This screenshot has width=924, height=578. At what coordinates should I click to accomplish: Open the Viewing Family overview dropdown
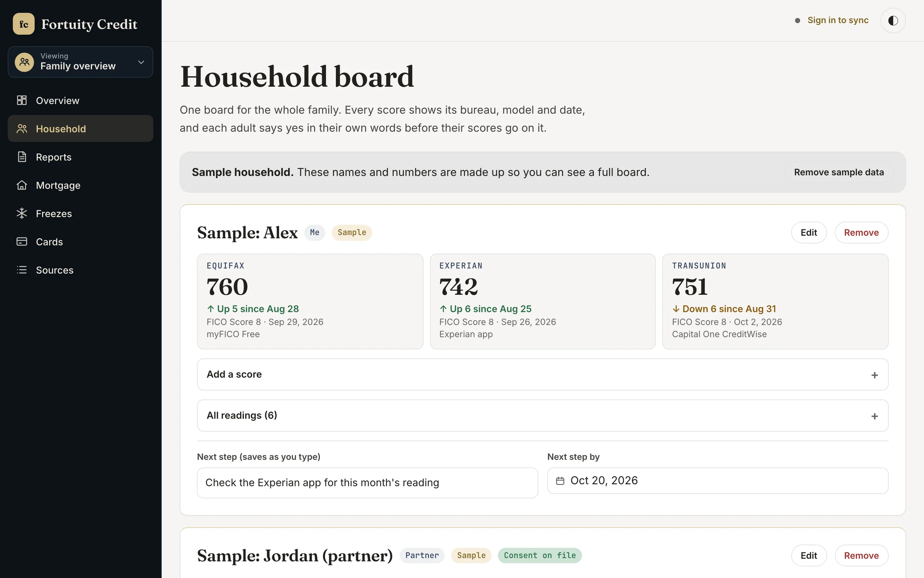80,62
